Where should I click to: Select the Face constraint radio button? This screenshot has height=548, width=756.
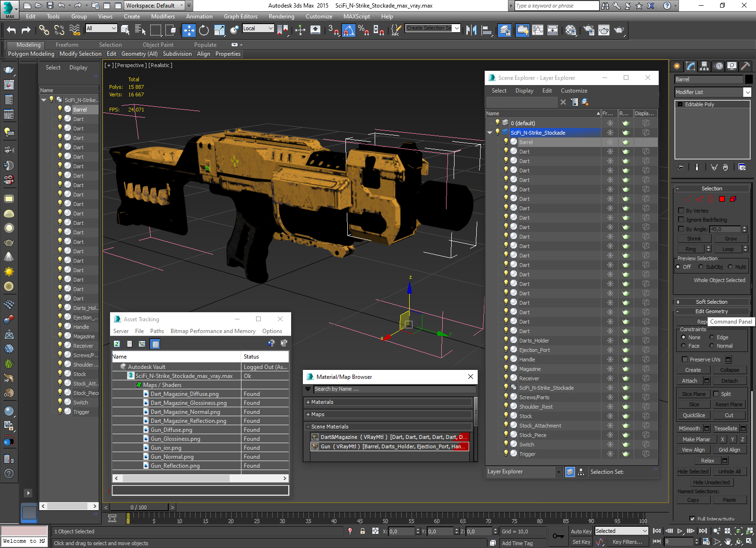(683, 346)
